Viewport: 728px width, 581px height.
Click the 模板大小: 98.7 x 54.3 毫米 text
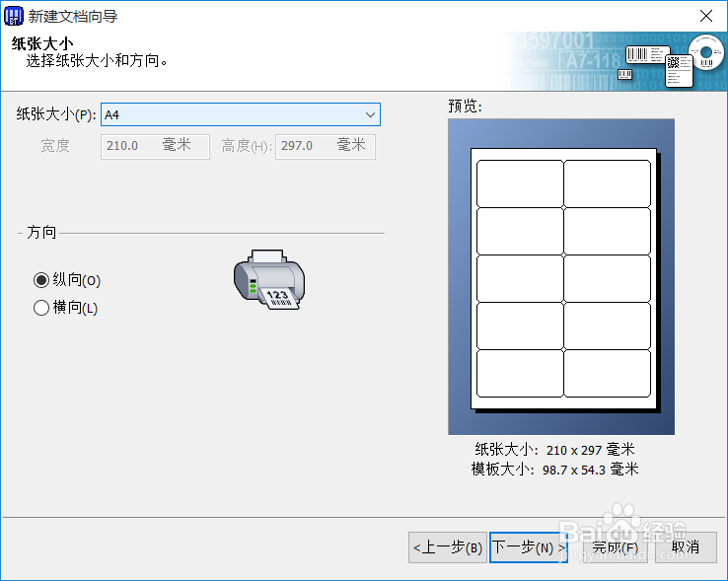pyautogui.click(x=554, y=470)
